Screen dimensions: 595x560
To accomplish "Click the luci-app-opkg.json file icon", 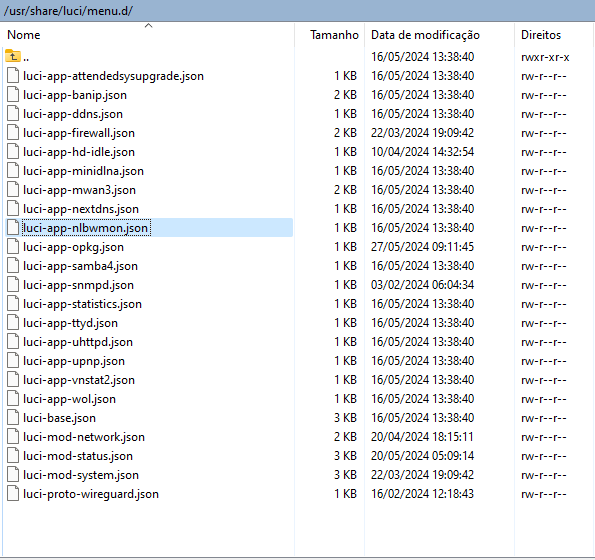I will tap(13, 247).
